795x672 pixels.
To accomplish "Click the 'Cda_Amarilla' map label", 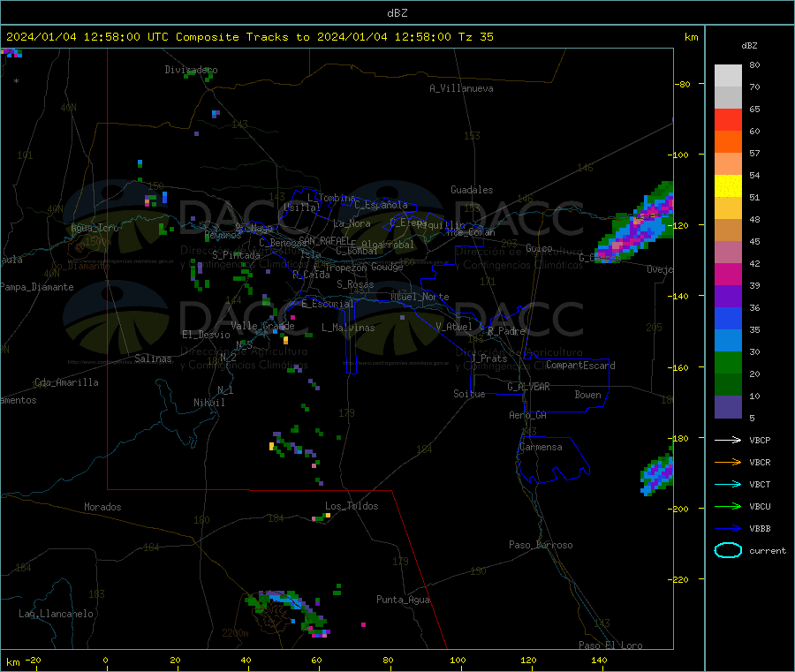I will (x=66, y=382).
